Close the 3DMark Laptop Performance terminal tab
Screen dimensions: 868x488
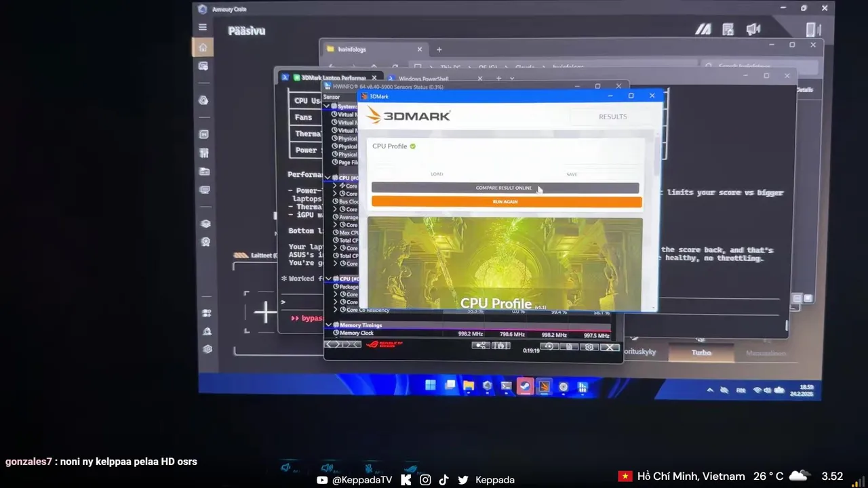click(x=374, y=78)
